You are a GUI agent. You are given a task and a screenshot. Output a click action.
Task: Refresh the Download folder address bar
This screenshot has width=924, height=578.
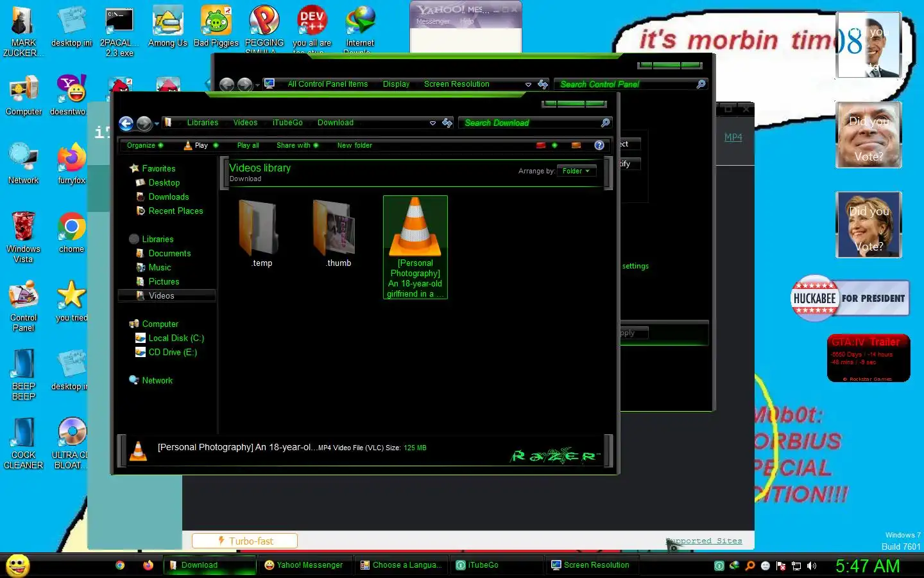(x=447, y=123)
